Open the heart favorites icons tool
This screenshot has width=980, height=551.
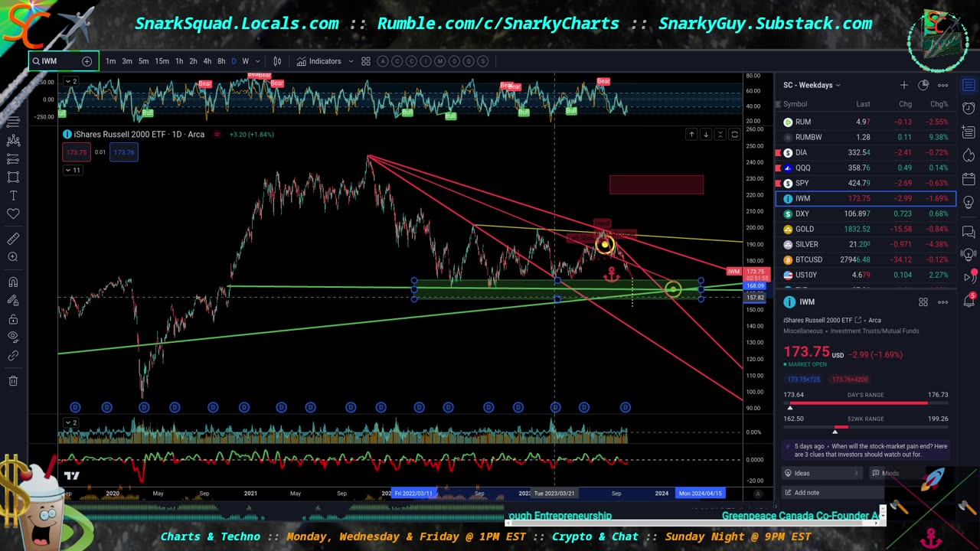(x=13, y=214)
